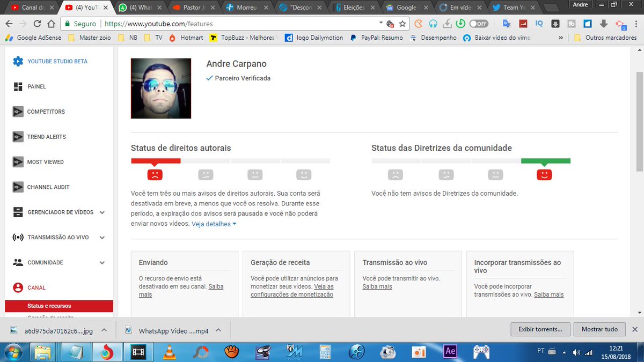The width and height of the screenshot is (644, 362).
Task: Click the back navigation arrow
Action: click(x=9, y=24)
